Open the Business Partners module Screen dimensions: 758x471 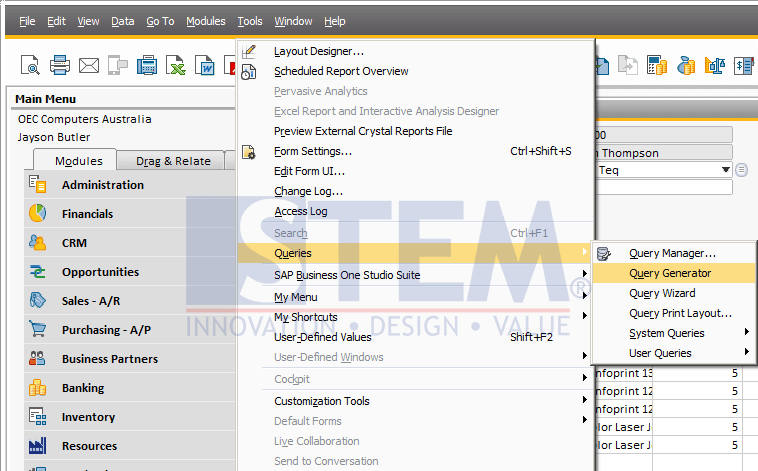pos(130,359)
